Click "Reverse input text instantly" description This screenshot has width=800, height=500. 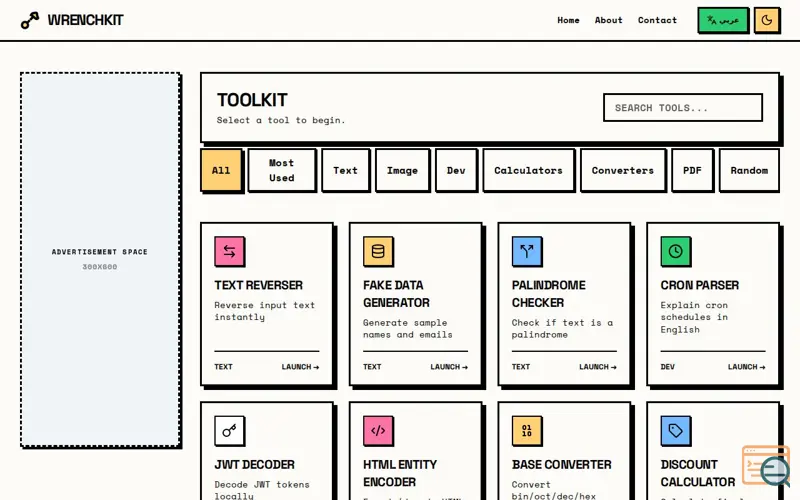(x=264, y=311)
